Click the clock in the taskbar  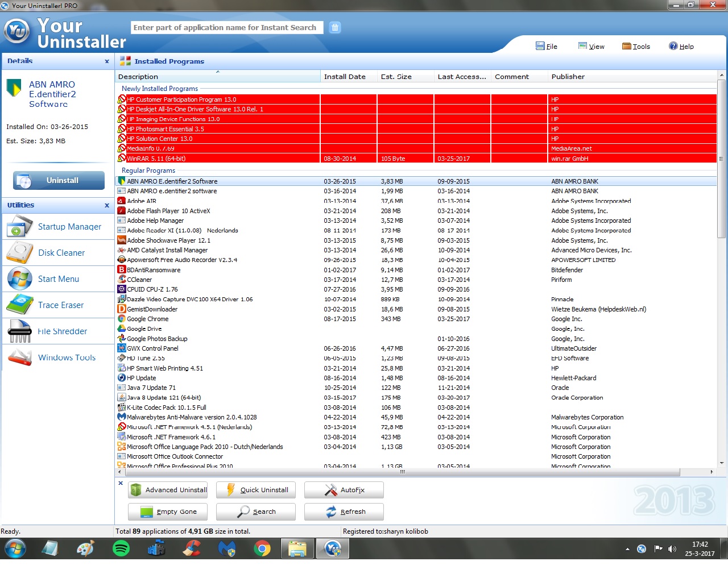click(700, 549)
